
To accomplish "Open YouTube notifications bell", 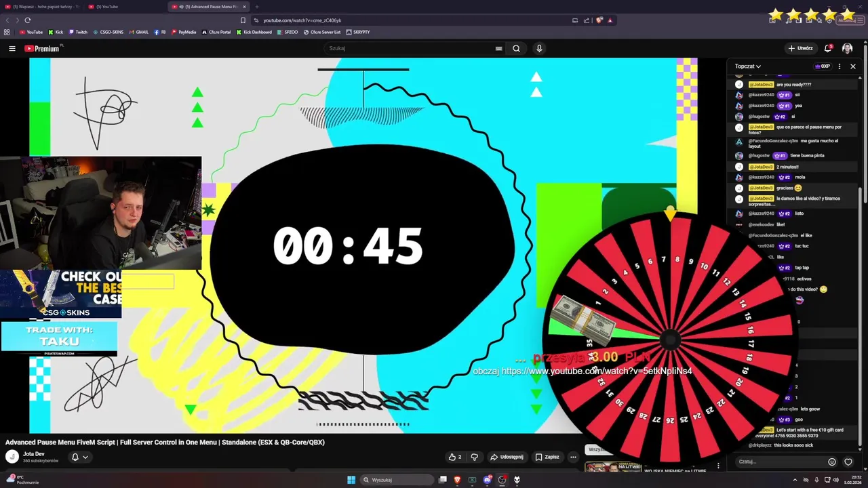I will coord(828,48).
